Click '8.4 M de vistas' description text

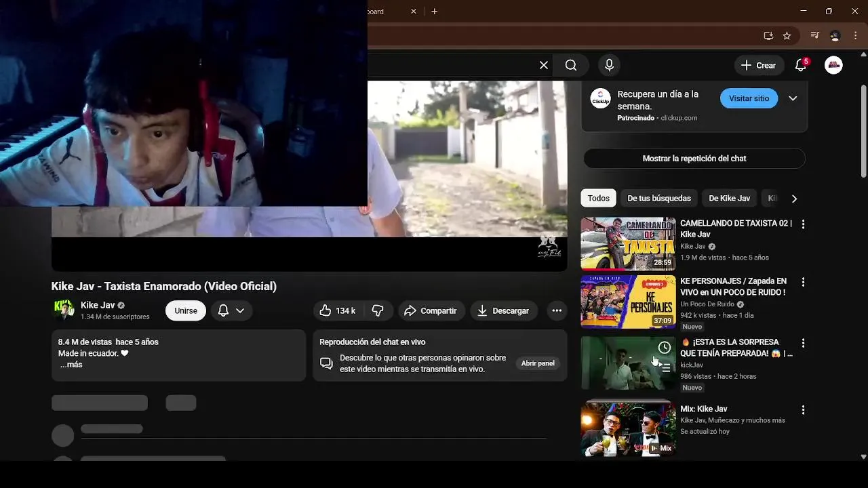[85, 342]
